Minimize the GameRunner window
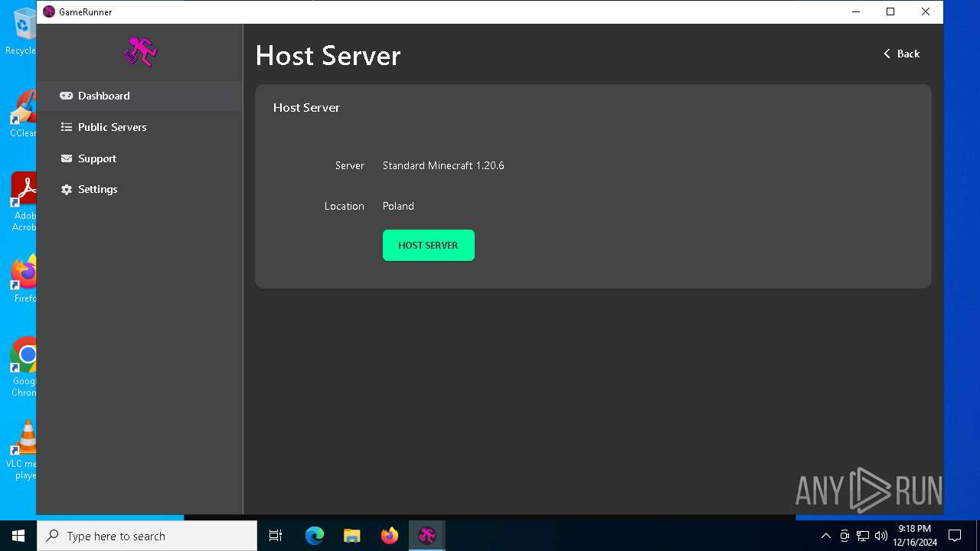The width and height of the screenshot is (980, 551). [x=855, y=11]
